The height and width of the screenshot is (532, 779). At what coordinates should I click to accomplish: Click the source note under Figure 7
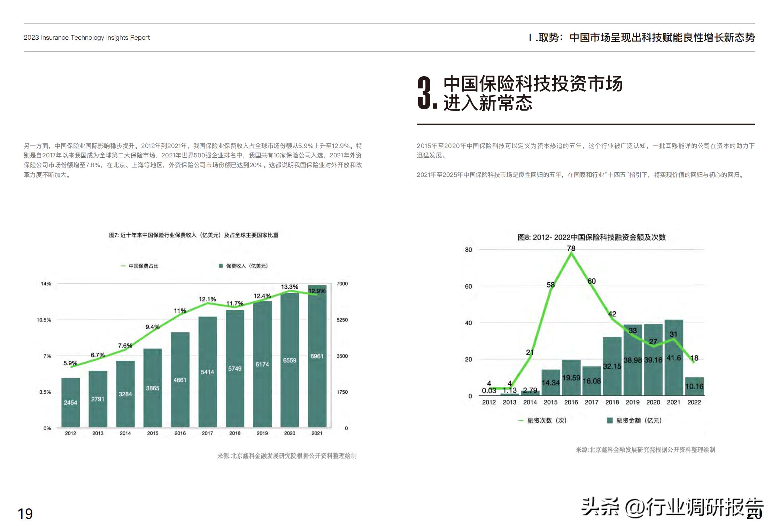287,456
